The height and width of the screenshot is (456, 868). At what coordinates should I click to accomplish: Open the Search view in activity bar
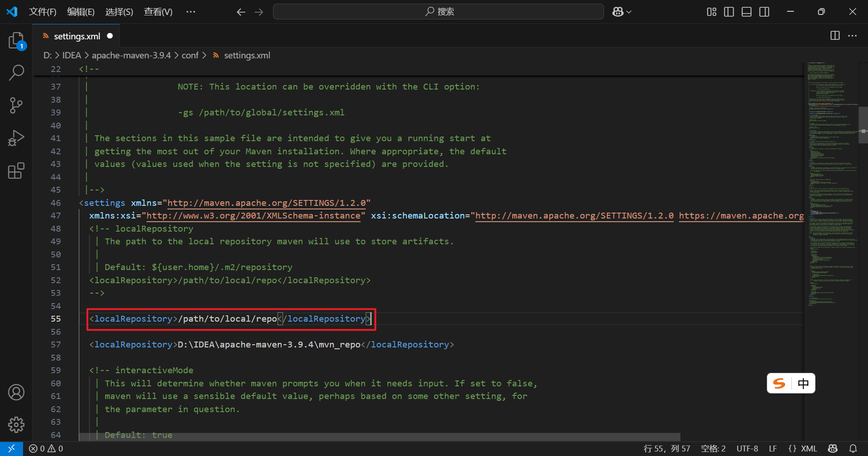(x=16, y=72)
